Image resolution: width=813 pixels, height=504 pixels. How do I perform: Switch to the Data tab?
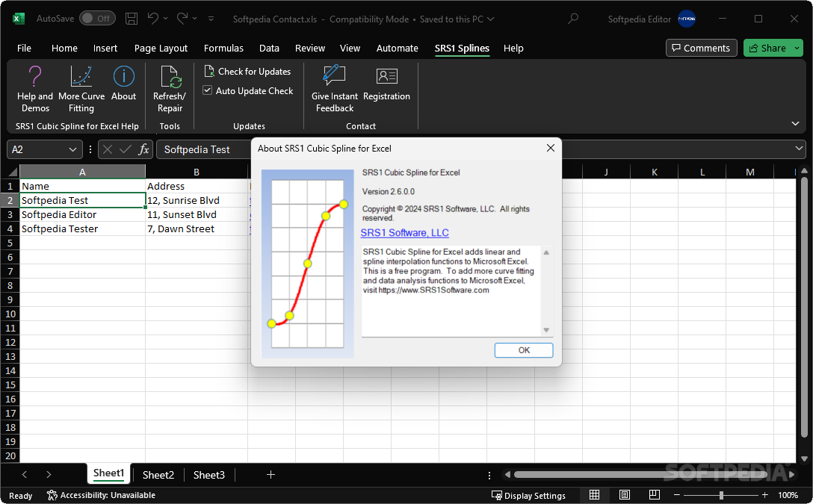(x=269, y=49)
